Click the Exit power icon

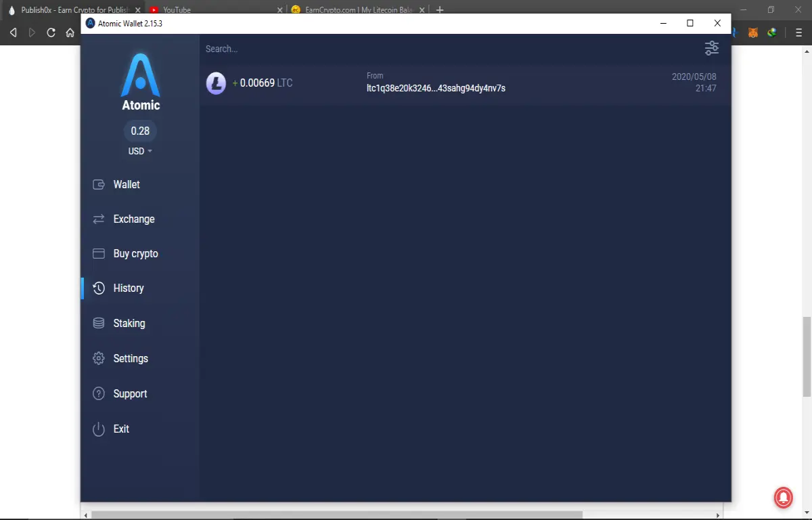click(99, 429)
